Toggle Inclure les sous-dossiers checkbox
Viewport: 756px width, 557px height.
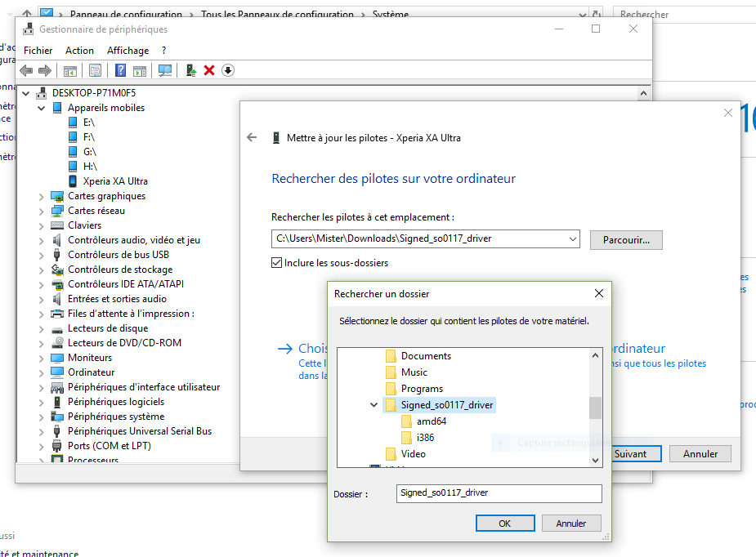point(277,263)
